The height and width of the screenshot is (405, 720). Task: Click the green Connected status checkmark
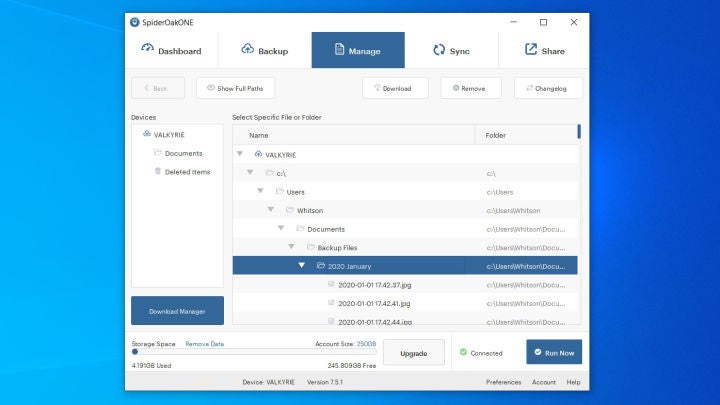[x=462, y=352]
